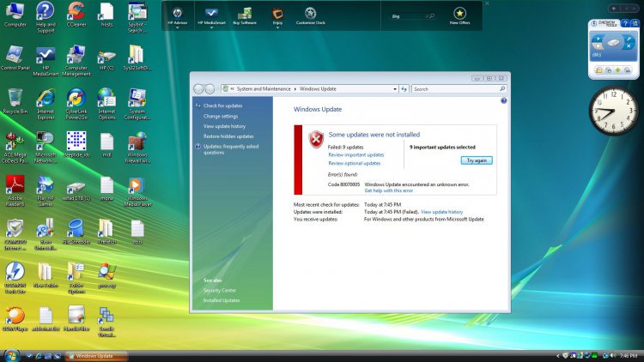644x362 pixels.
Task: Open the Computer desktop icon
Action: (x=15, y=15)
